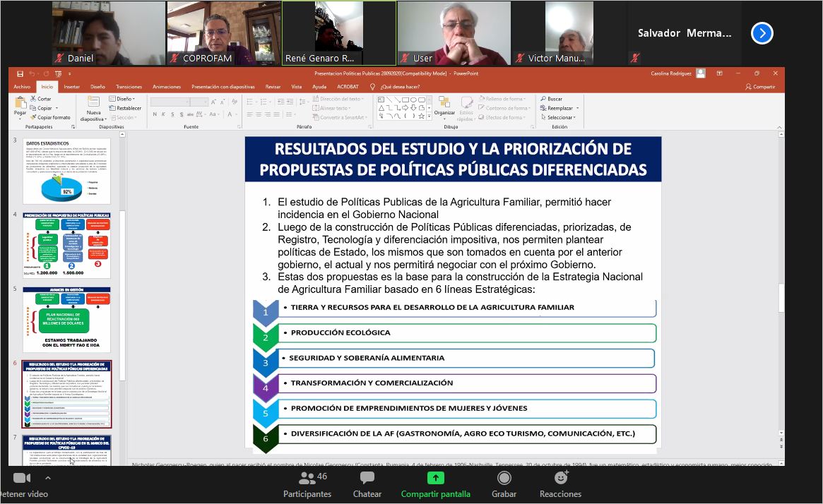The height and width of the screenshot is (504, 823).
Task: Click the save icon in title bar
Action: click(20, 73)
